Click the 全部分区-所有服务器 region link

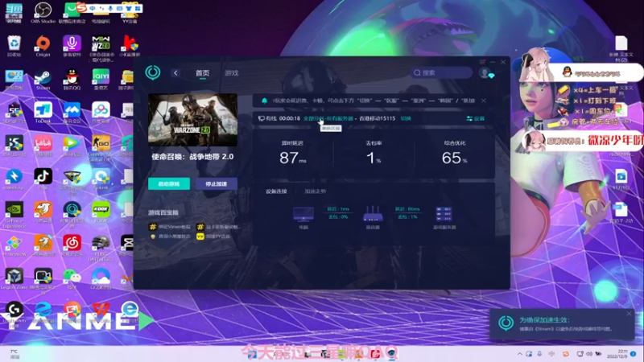328,118
